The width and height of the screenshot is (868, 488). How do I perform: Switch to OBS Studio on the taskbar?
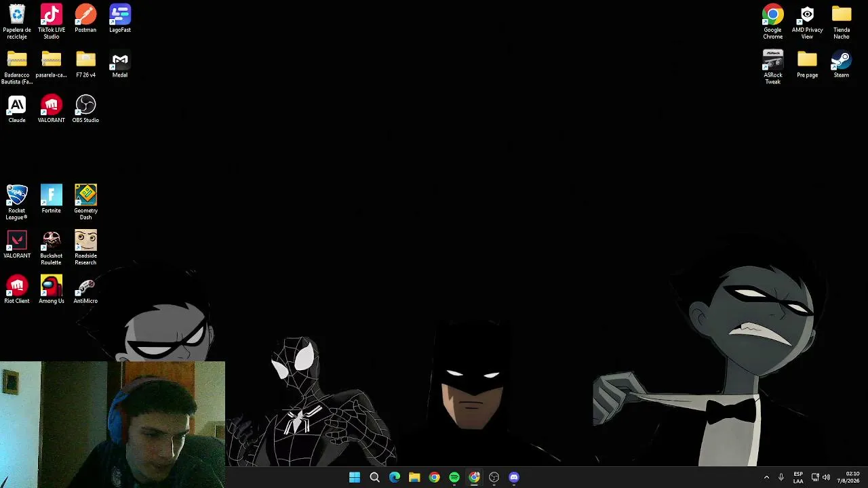coord(494,478)
